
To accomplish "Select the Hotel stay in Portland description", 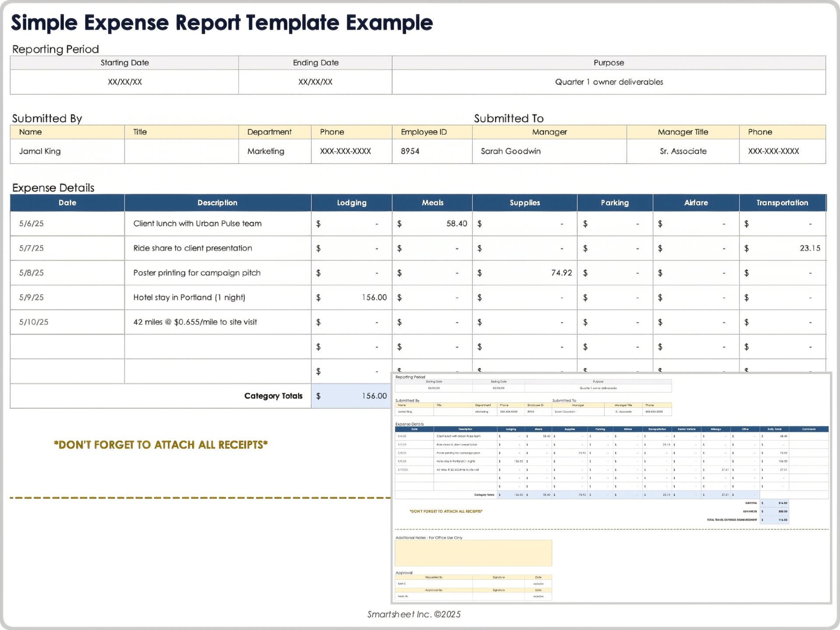I will point(189,297).
